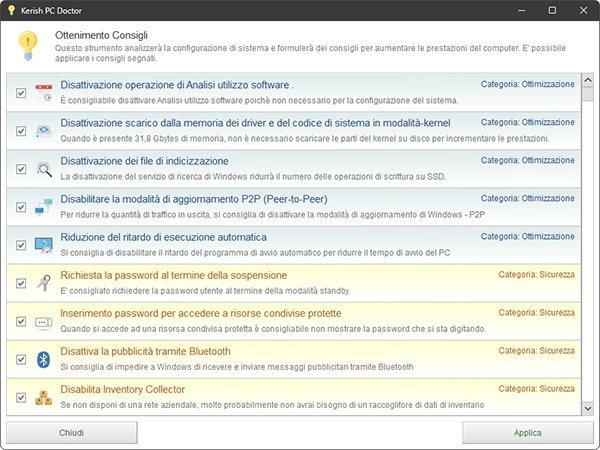The height and width of the screenshot is (450, 600).
Task: Click the Applica button
Action: click(x=528, y=433)
